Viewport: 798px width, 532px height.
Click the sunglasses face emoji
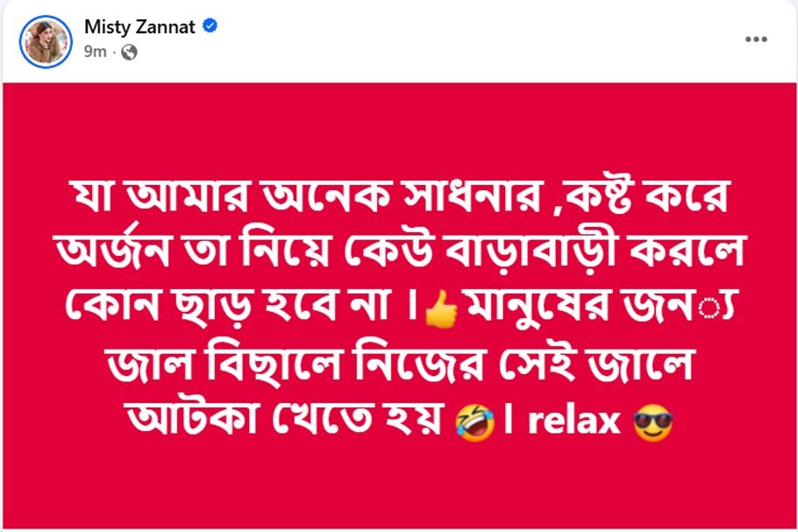point(653,422)
